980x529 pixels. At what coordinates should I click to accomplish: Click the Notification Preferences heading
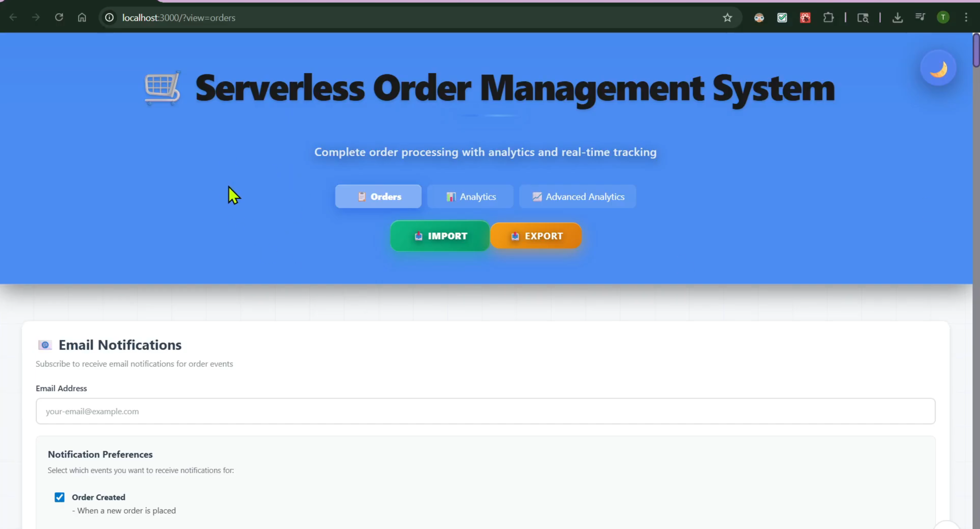pyautogui.click(x=100, y=454)
